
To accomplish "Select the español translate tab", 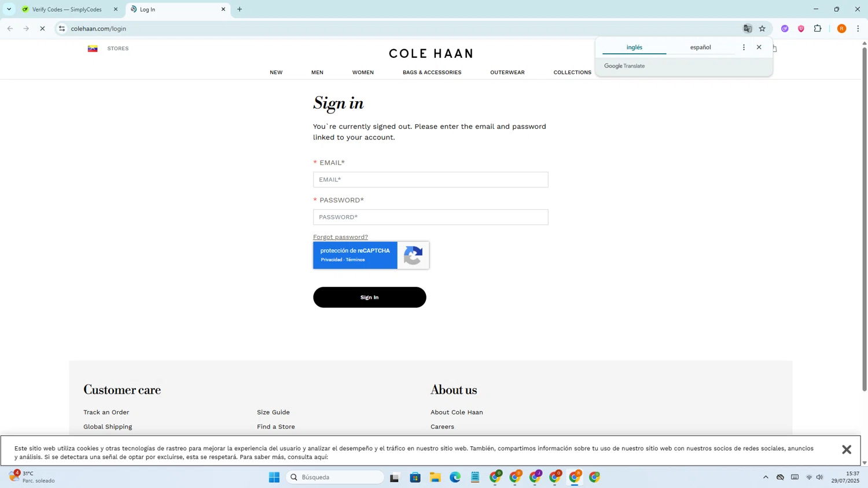I will point(700,47).
